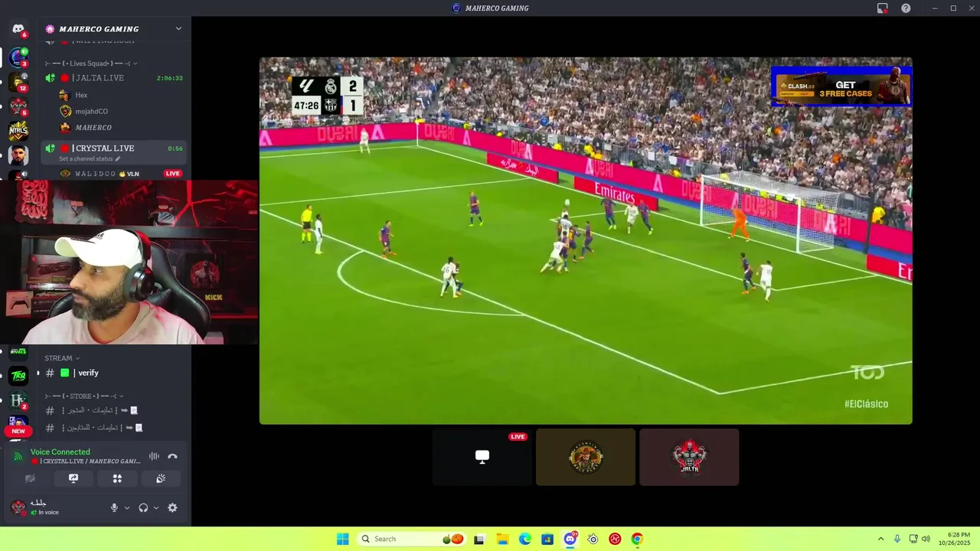Click the taskbar Search box

412,539
